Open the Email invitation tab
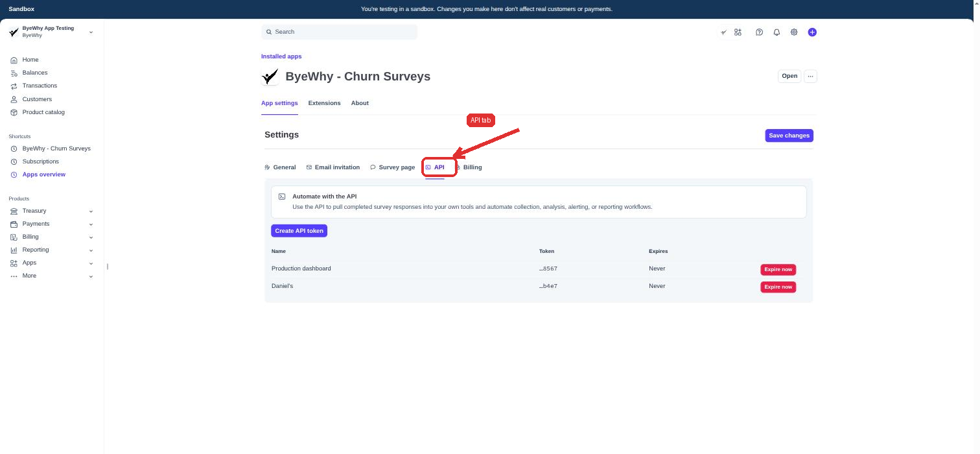This screenshot has width=980, height=454. pos(333,167)
